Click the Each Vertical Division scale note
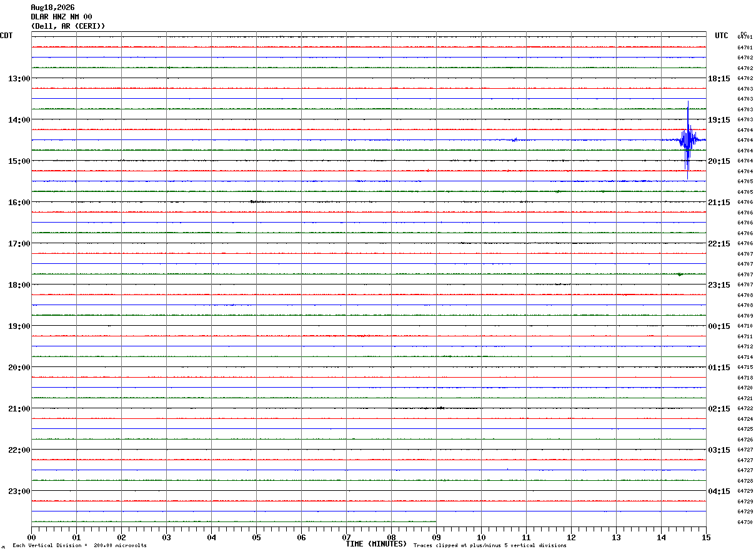This screenshot has height=554, width=756. [79, 546]
